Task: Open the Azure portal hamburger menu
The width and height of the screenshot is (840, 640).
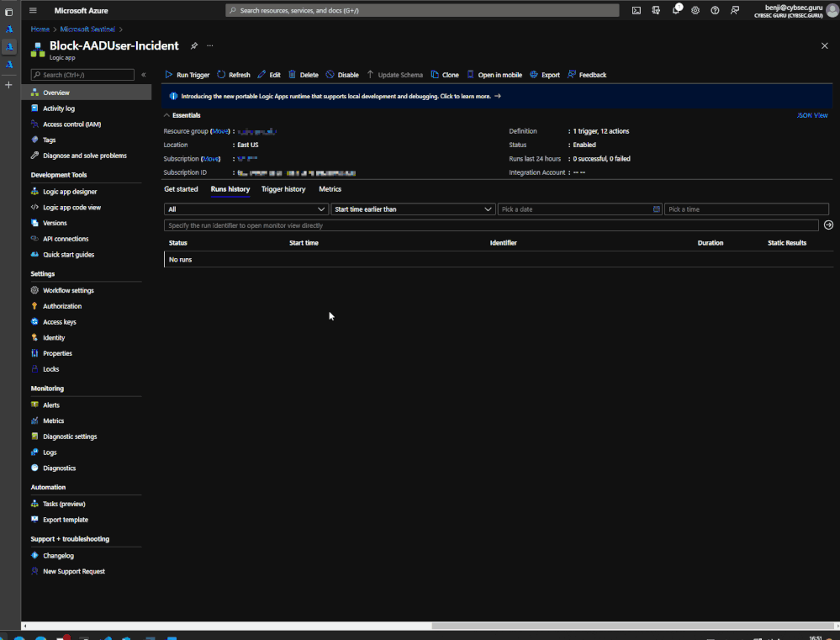Action: (x=33, y=10)
